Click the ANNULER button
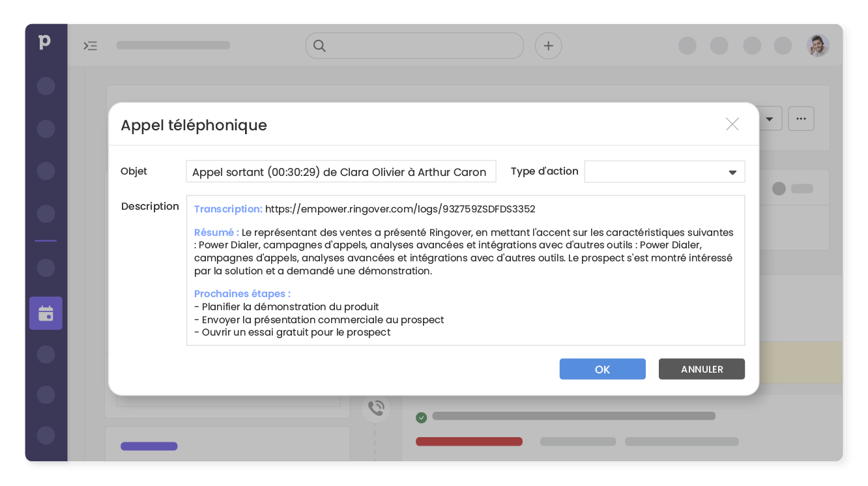This screenshot has width=868, height=486. (701, 369)
